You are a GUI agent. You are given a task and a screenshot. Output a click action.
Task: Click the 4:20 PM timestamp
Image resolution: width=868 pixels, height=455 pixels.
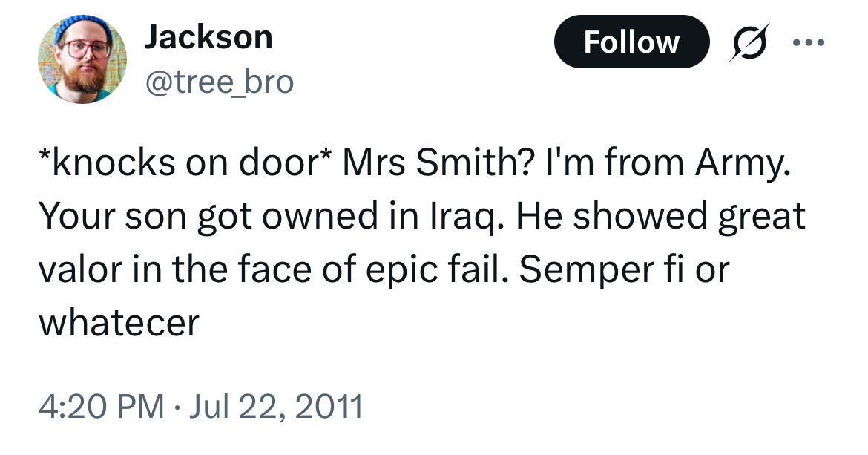[x=102, y=407]
